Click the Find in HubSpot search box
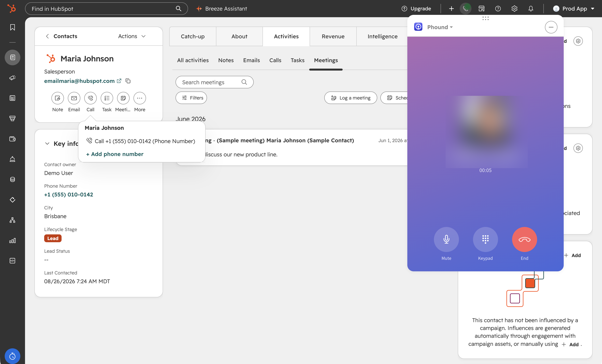This screenshot has width=602, height=364. click(x=106, y=9)
